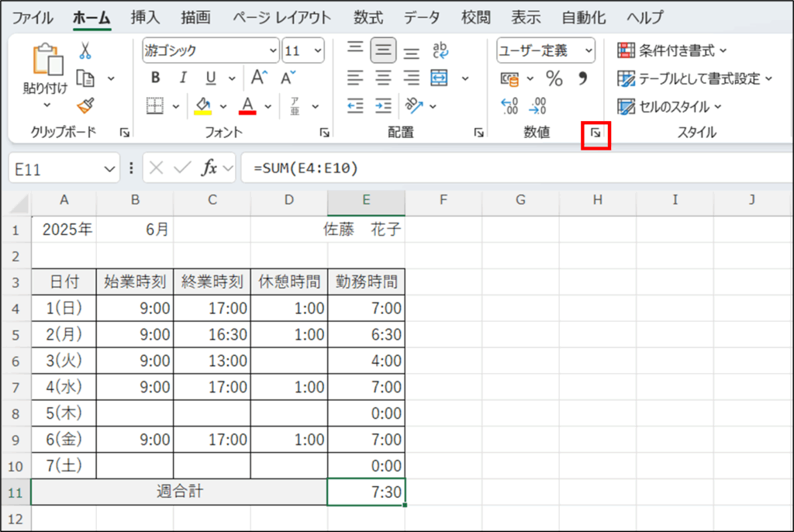
Task: Apply percent style format
Action: coord(554,78)
